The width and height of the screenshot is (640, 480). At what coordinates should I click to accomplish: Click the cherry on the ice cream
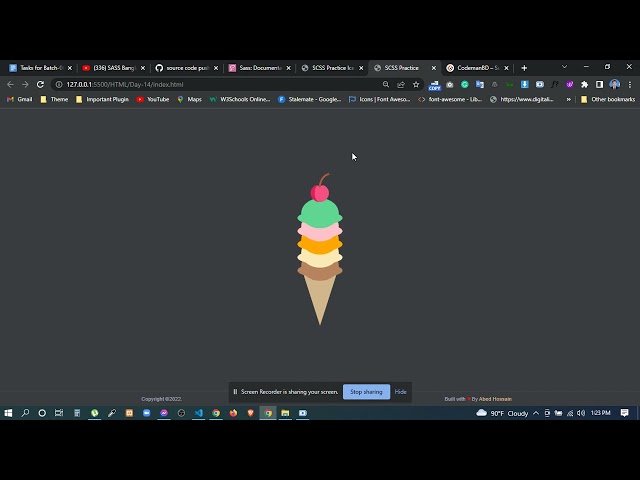320,193
